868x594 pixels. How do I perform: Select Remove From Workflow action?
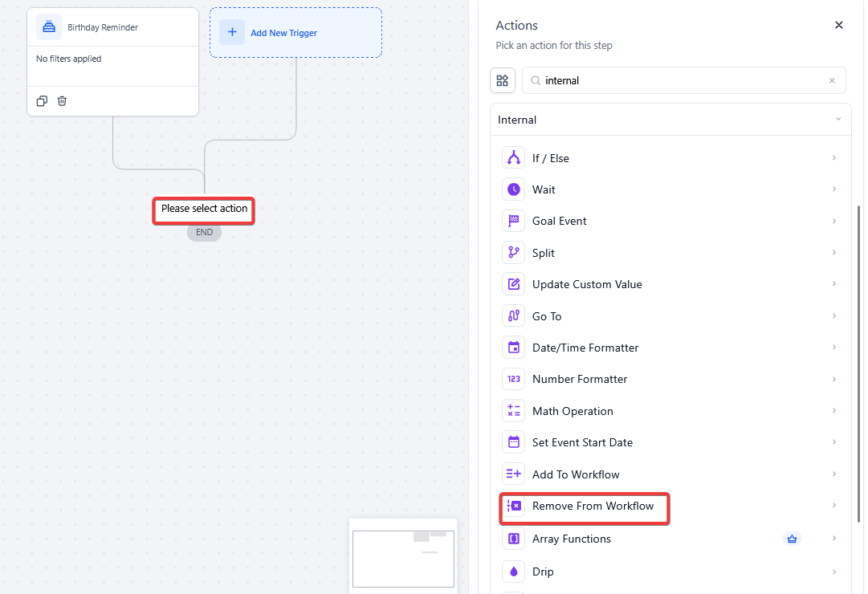(593, 507)
